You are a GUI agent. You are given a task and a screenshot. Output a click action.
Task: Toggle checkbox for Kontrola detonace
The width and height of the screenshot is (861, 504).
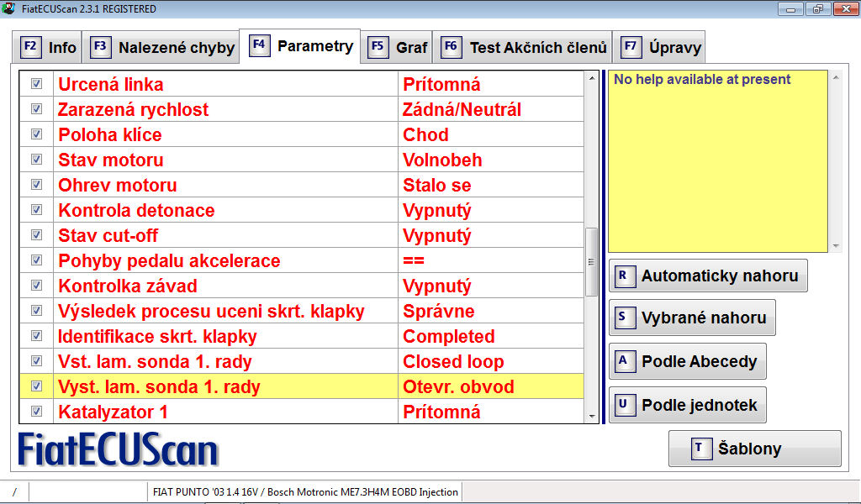37,210
